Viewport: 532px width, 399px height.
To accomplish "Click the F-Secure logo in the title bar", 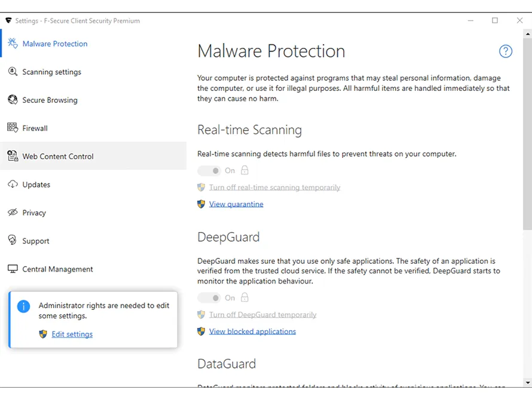I will (x=8, y=20).
